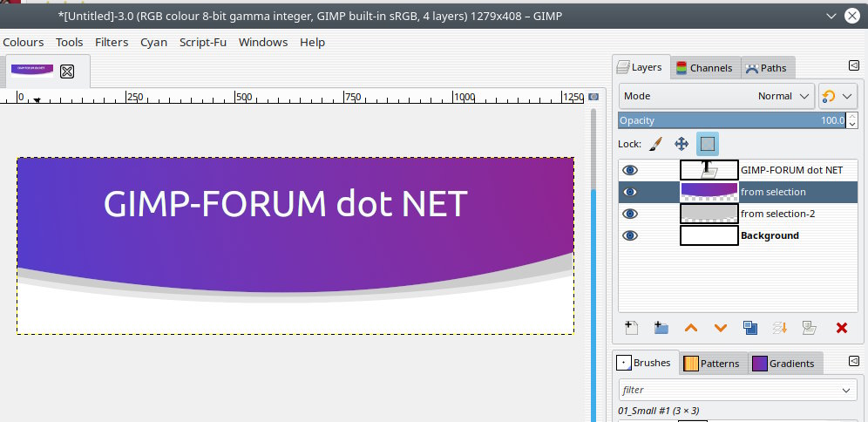The width and height of the screenshot is (868, 422).
Task: Open the Layers dock configure menu button
Action: coord(853,66)
